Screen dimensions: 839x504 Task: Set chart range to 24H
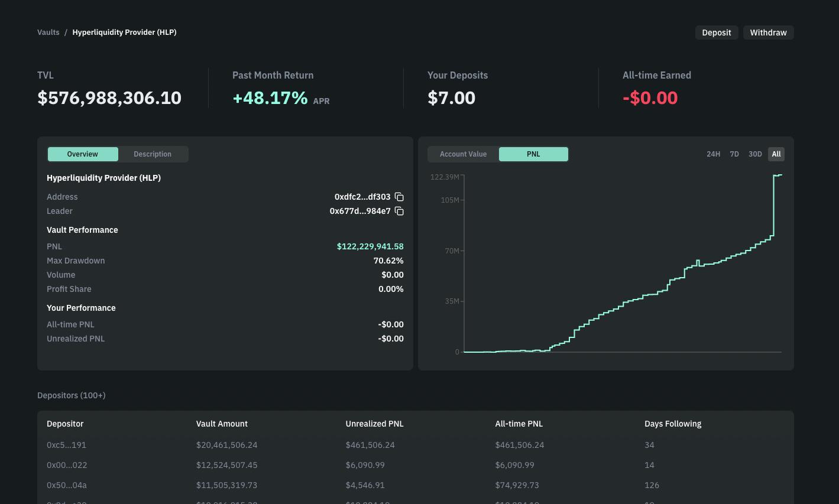(x=714, y=154)
